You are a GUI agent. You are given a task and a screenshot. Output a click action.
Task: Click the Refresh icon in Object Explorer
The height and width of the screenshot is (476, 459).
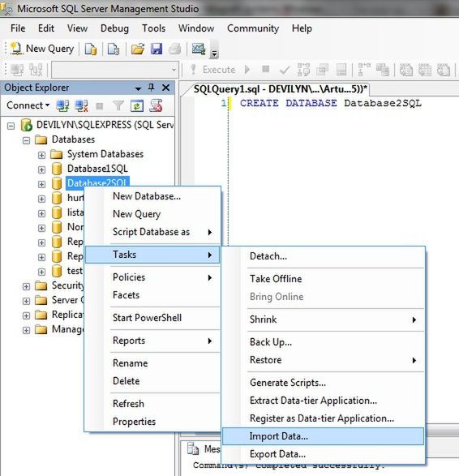click(x=136, y=105)
